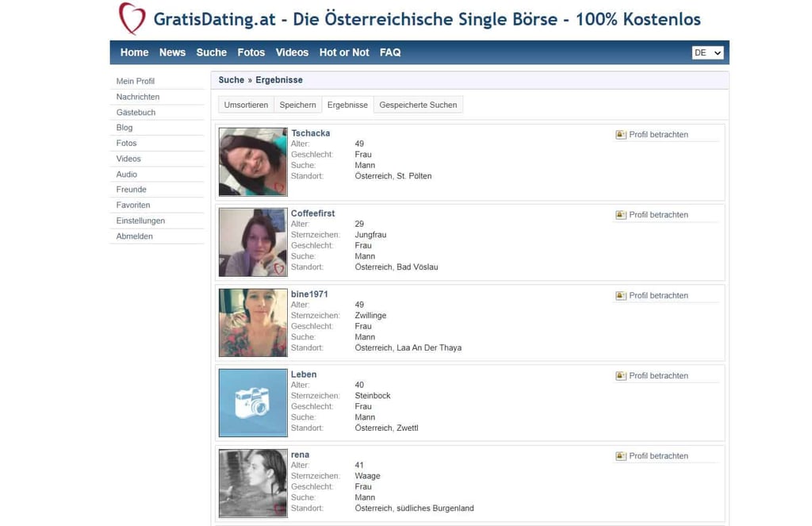Open News in the navigation bar
The width and height of the screenshot is (812, 526).
(x=172, y=52)
